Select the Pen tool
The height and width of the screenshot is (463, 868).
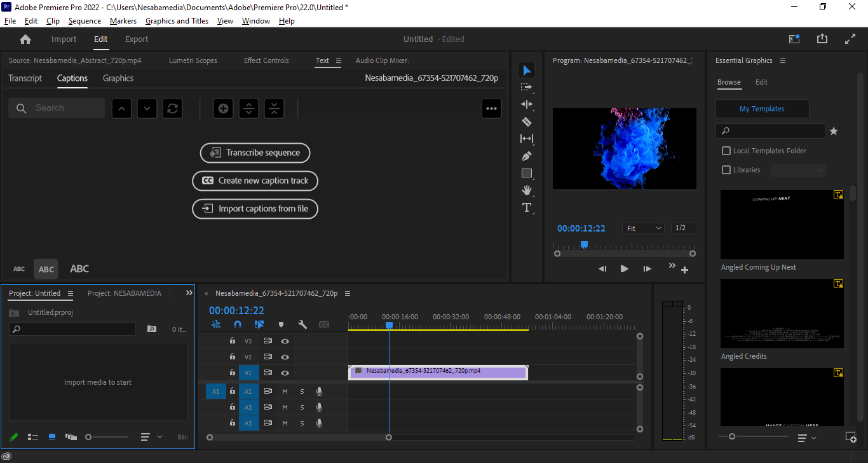[526, 156]
